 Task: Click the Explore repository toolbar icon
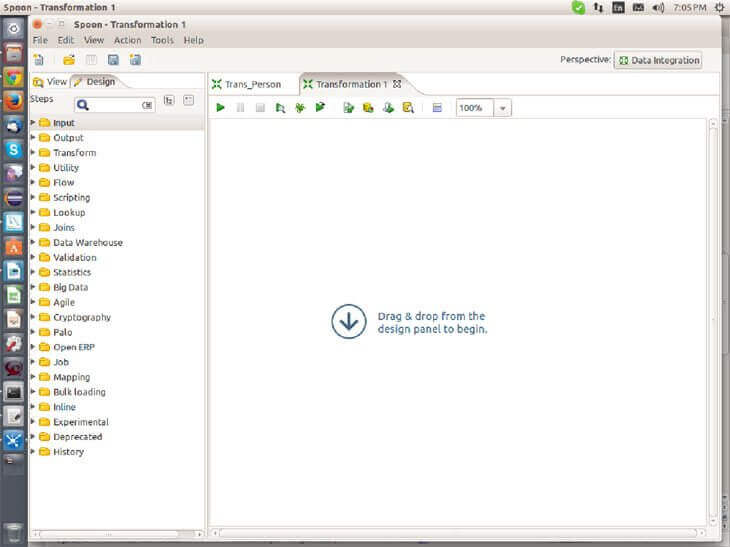click(x=91, y=60)
